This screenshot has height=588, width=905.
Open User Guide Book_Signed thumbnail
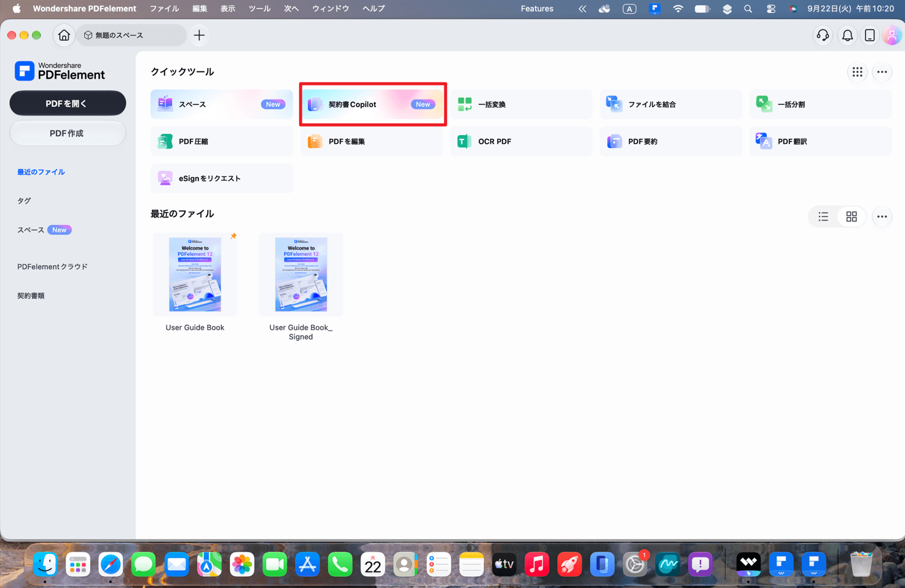(x=301, y=275)
